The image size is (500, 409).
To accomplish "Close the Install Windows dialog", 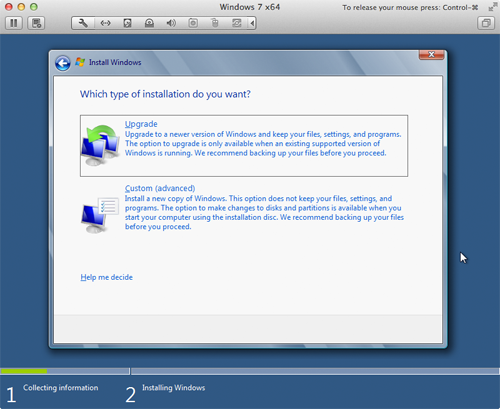I will tap(431, 55).
